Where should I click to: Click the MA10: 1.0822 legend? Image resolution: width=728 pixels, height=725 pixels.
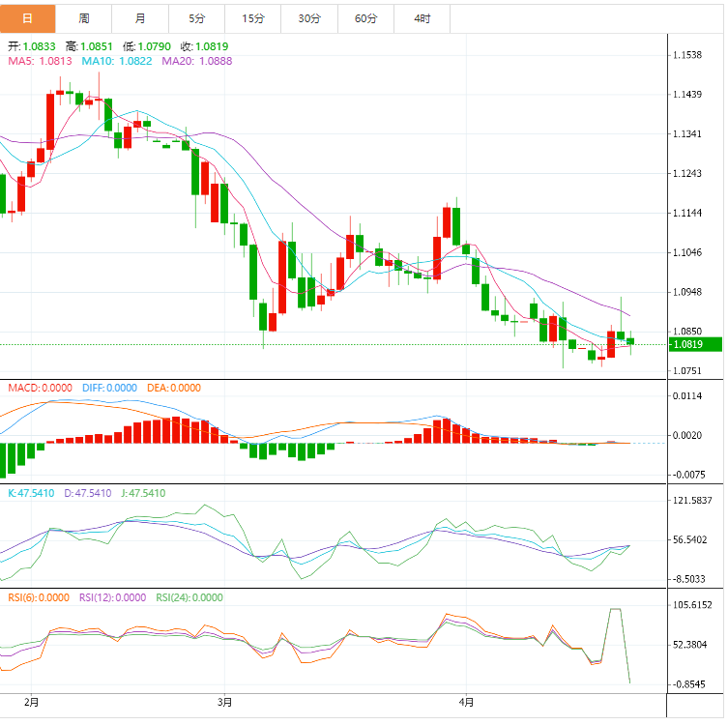pyautogui.click(x=117, y=61)
